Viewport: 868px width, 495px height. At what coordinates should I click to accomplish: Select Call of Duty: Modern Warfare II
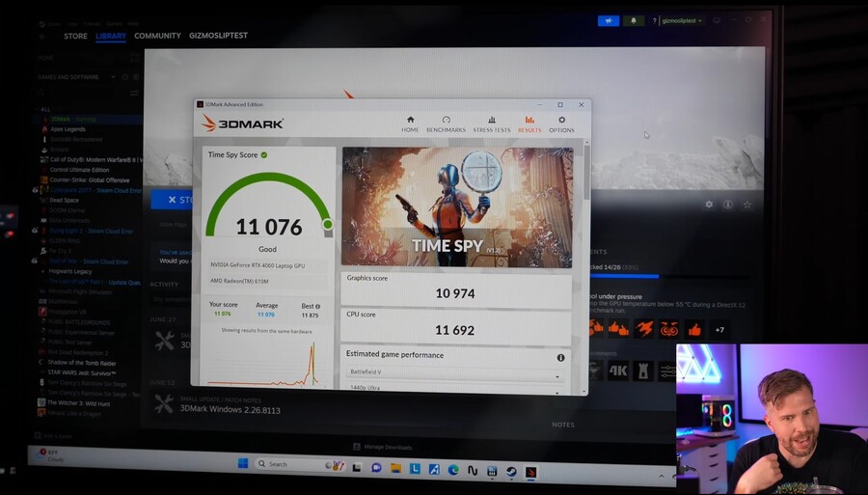point(92,159)
